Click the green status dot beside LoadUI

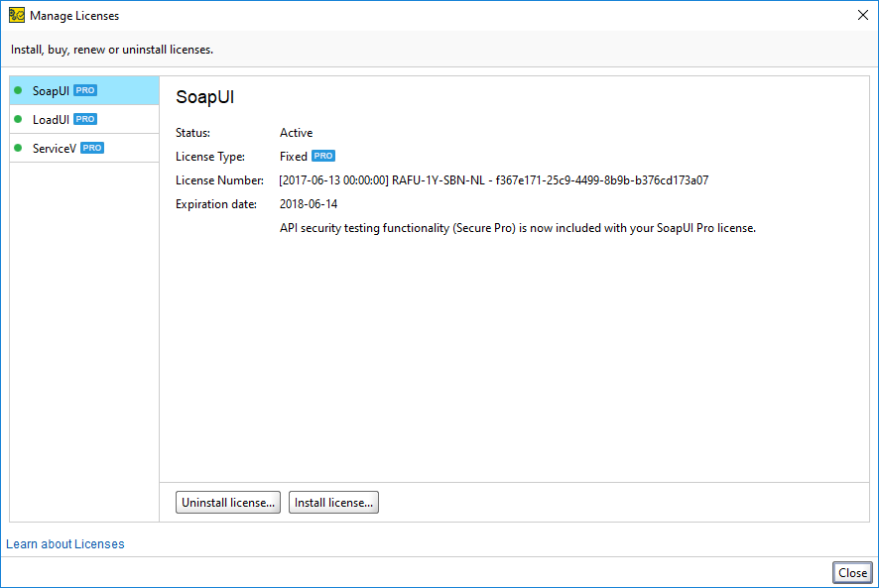click(18, 119)
